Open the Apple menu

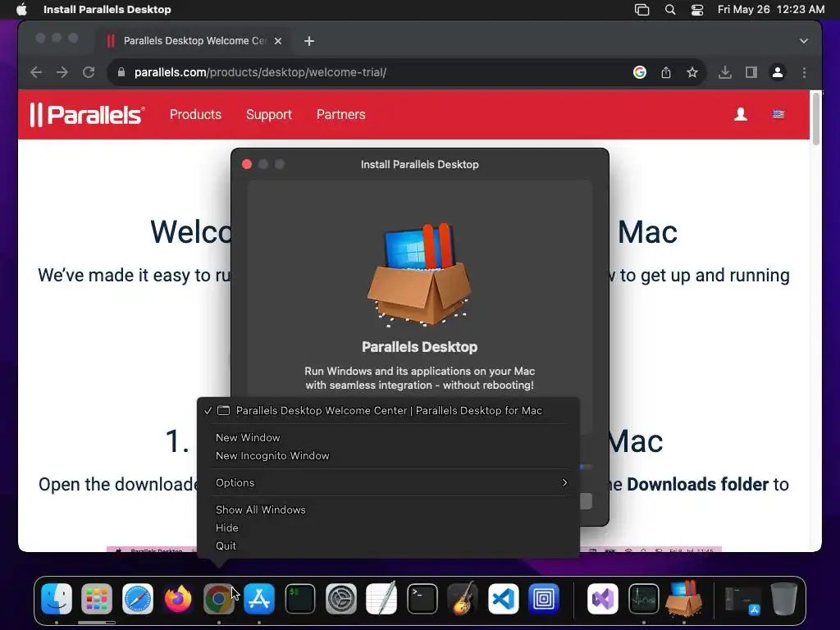(x=21, y=10)
